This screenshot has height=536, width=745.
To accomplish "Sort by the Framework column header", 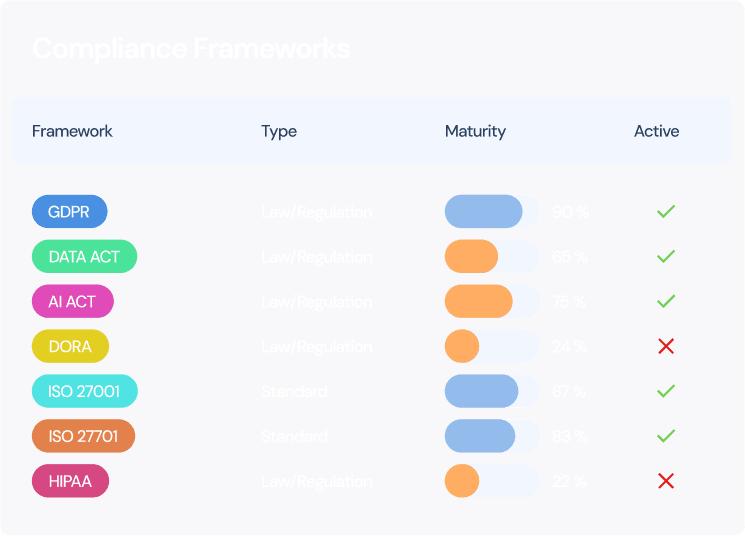I will [x=72, y=131].
